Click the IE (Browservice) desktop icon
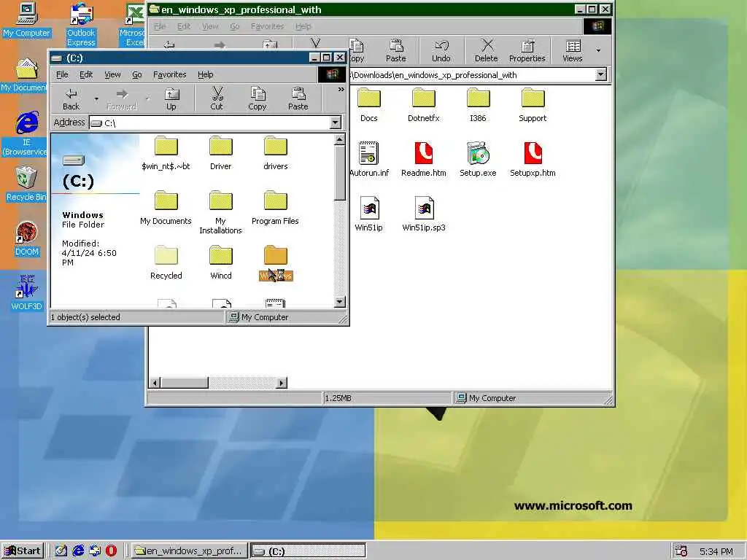This screenshot has width=747, height=560. (x=26, y=134)
